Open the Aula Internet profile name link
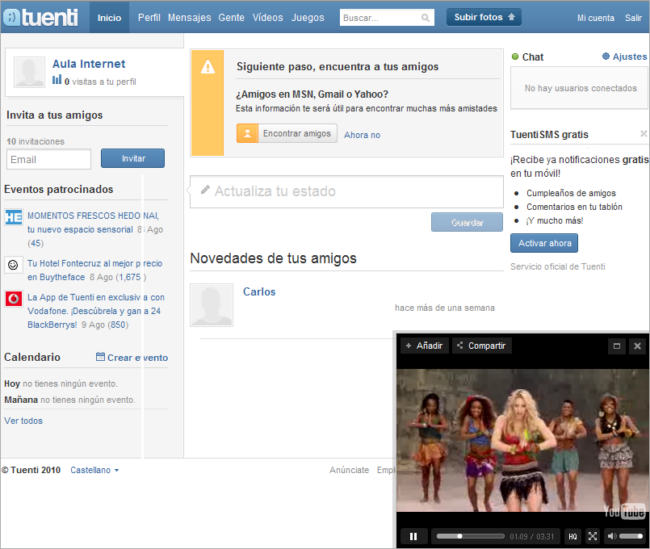The image size is (650, 549). coord(89,64)
